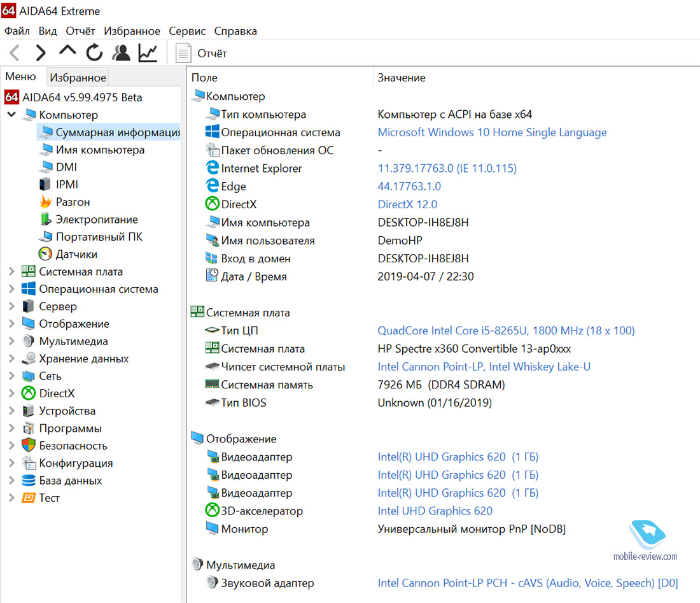Expand the Сеть tree node
The width and height of the screenshot is (700, 603).
(x=11, y=376)
